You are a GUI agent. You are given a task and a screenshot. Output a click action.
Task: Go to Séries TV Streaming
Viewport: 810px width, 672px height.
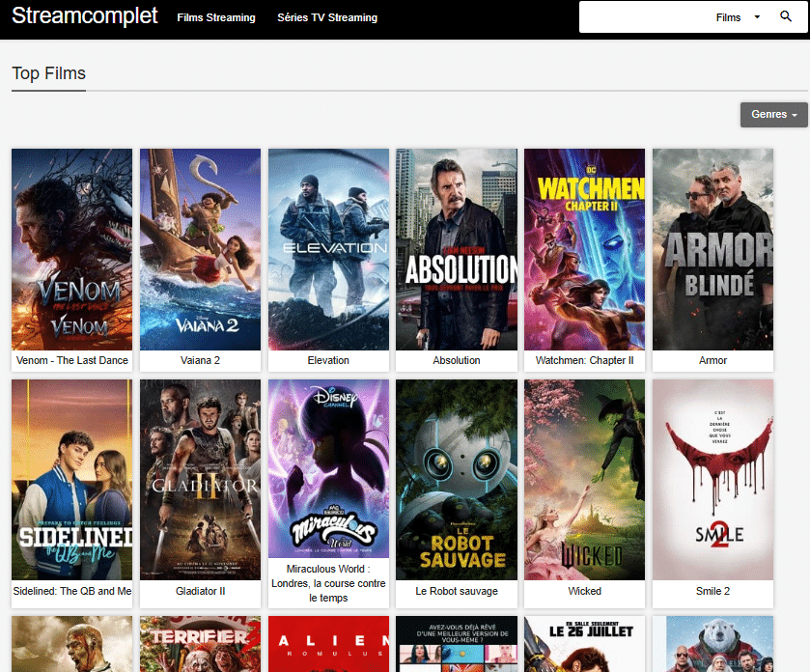(327, 17)
